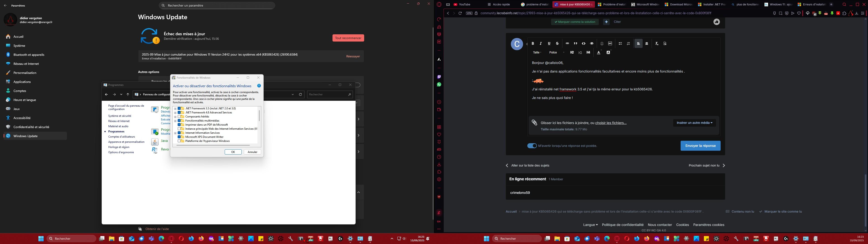Enable Composants hérités checkbox
The image size is (868, 244).
tap(179, 117)
